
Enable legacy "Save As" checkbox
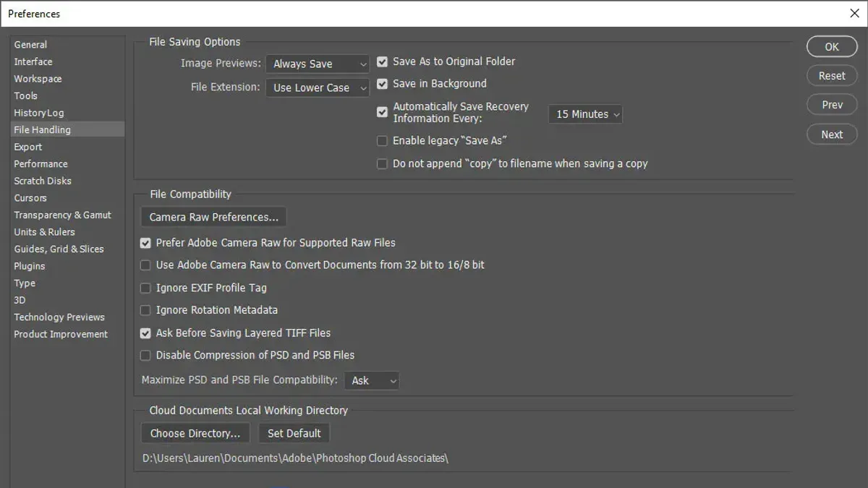pyautogui.click(x=382, y=141)
